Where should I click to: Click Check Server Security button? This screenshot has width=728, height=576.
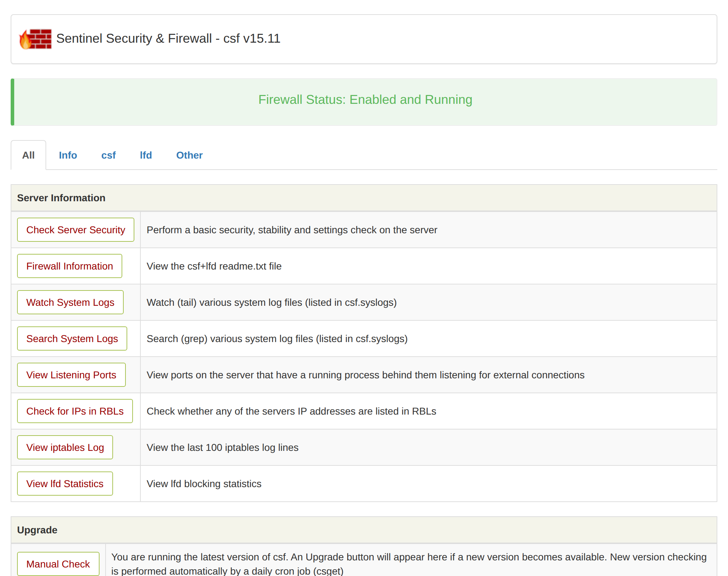pos(76,230)
